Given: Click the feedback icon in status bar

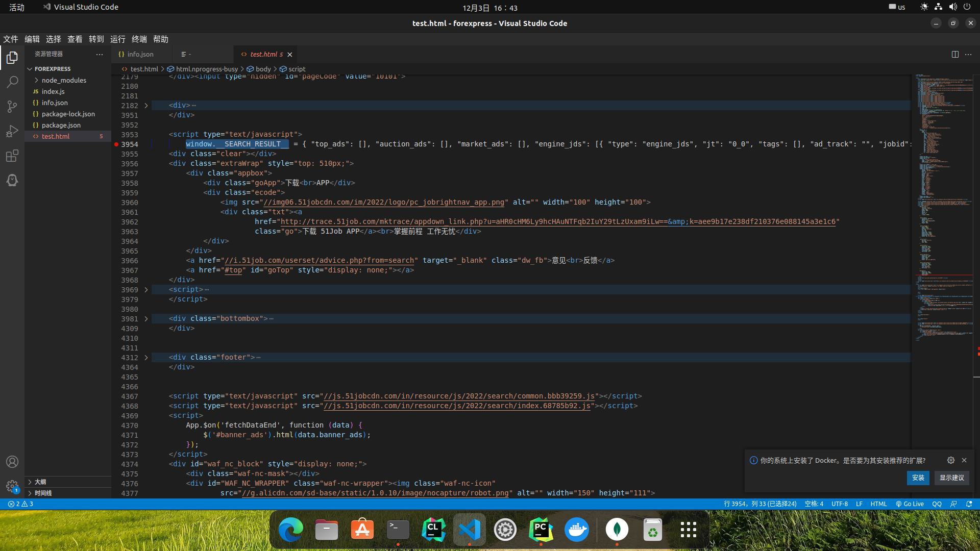Looking at the screenshot, I should click(953, 504).
